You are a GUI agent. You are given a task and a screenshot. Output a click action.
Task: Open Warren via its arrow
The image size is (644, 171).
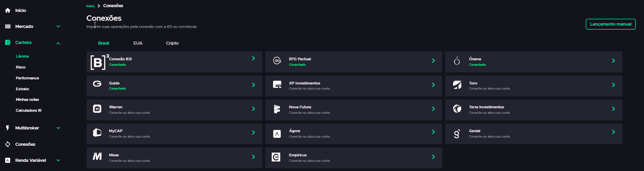point(253,109)
